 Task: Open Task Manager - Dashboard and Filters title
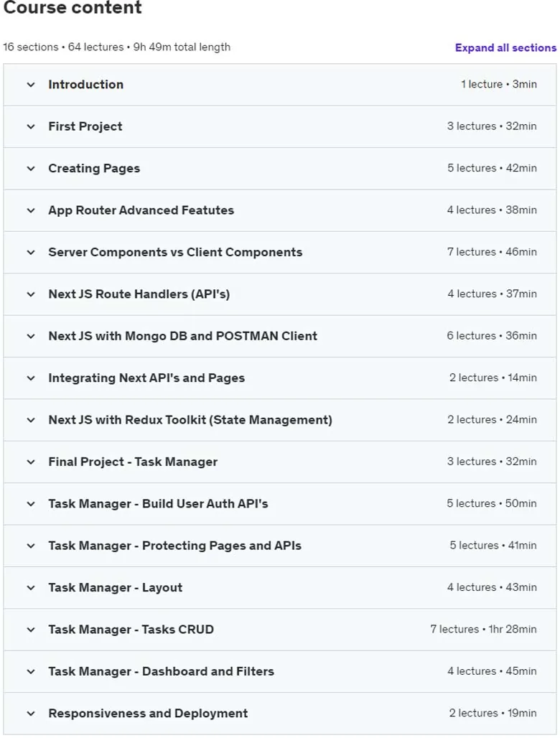coord(161,671)
